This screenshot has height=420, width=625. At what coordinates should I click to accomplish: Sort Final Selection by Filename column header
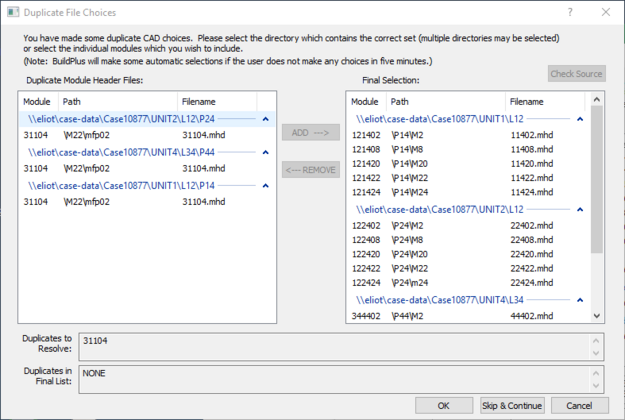click(x=527, y=101)
